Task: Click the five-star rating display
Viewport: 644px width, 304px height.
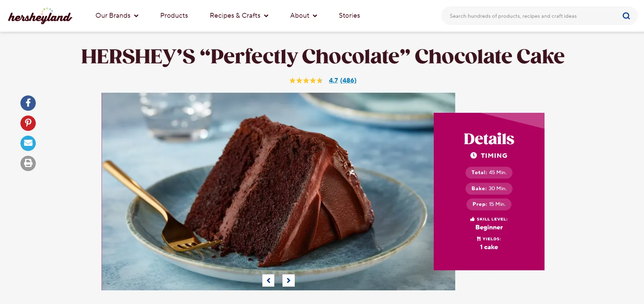Action: pyautogui.click(x=306, y=80)
